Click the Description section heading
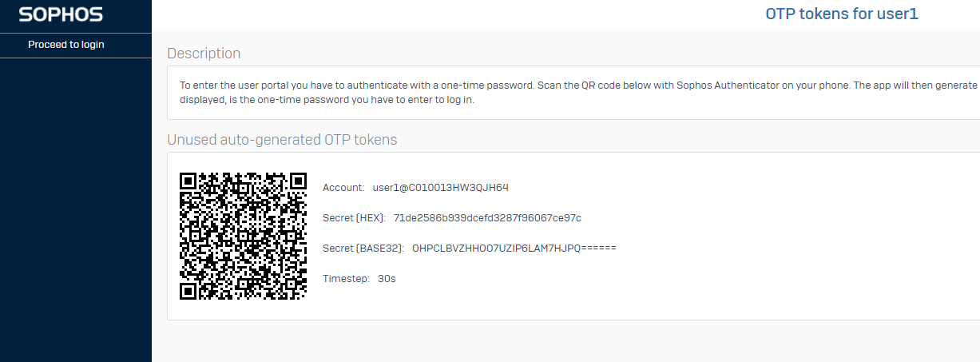 coord(204,54)
